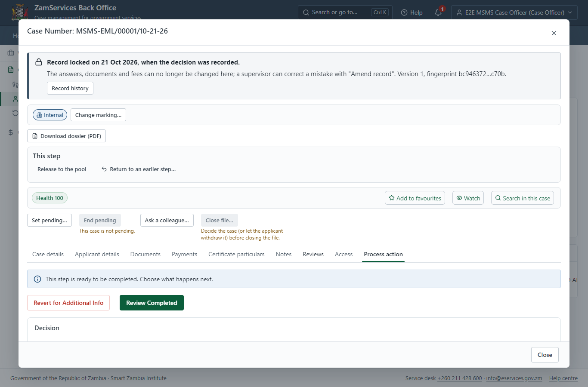Image resolution: width=588 pixels, height=387 pixels.
Task: Watch this case
Action: [x=468, y=198]
